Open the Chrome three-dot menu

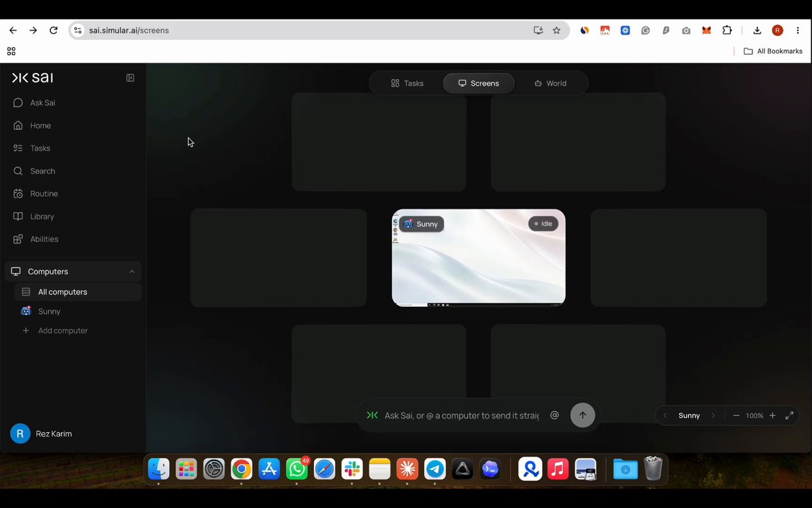[x=798, y=30]
